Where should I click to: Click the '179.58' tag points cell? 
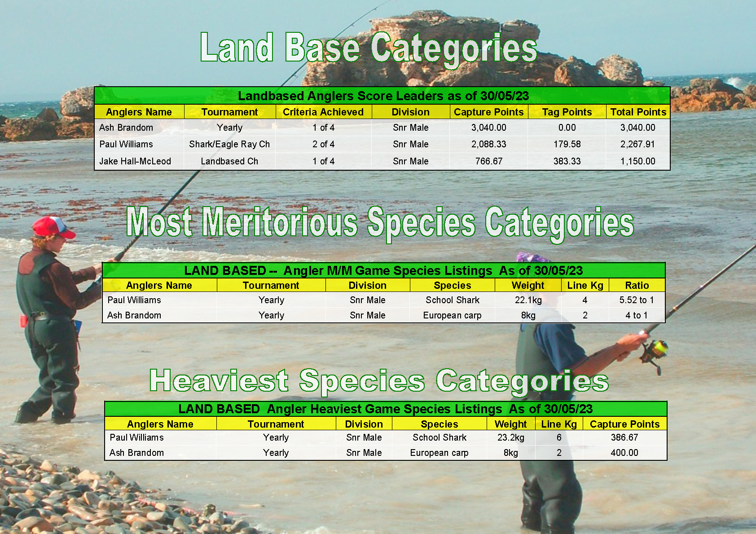pyautogui.click(x=567, y=144)
